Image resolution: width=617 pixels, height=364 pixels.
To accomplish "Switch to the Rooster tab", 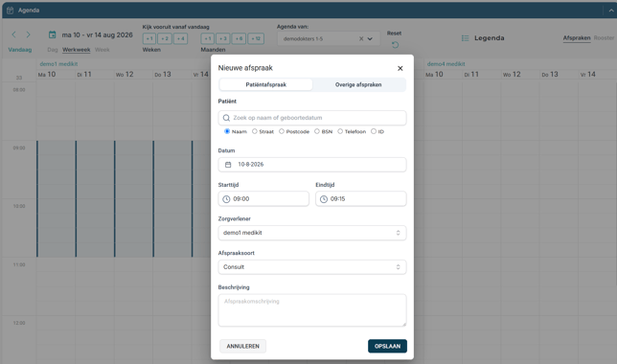I will tap(604, 37).
